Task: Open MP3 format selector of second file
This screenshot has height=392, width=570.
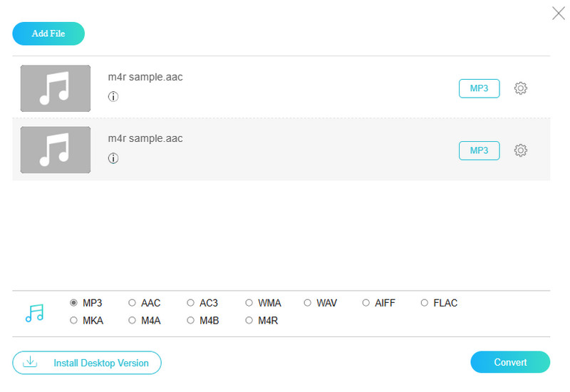Action: (x=479, y=150)
